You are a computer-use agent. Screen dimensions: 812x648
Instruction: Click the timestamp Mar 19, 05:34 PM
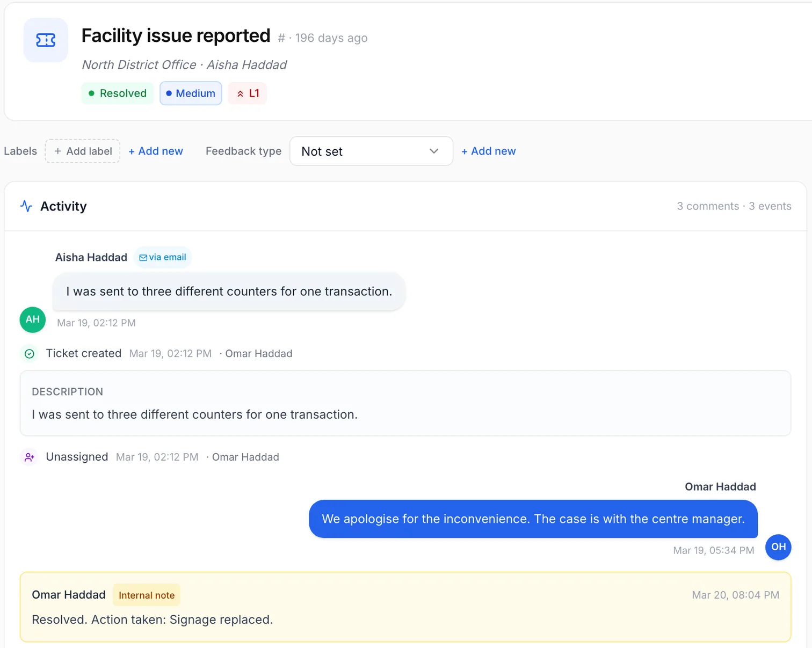click(x=714, y=551)
